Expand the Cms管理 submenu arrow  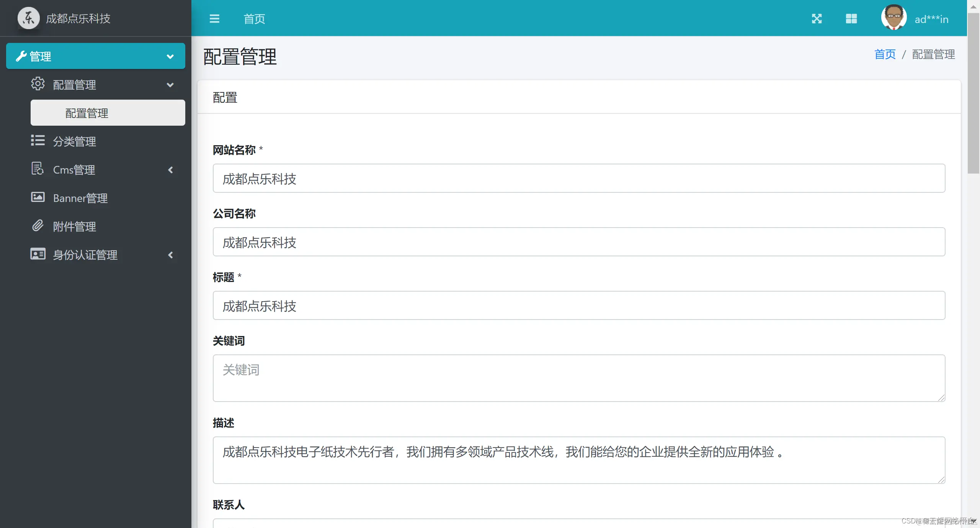coord(170,170)
